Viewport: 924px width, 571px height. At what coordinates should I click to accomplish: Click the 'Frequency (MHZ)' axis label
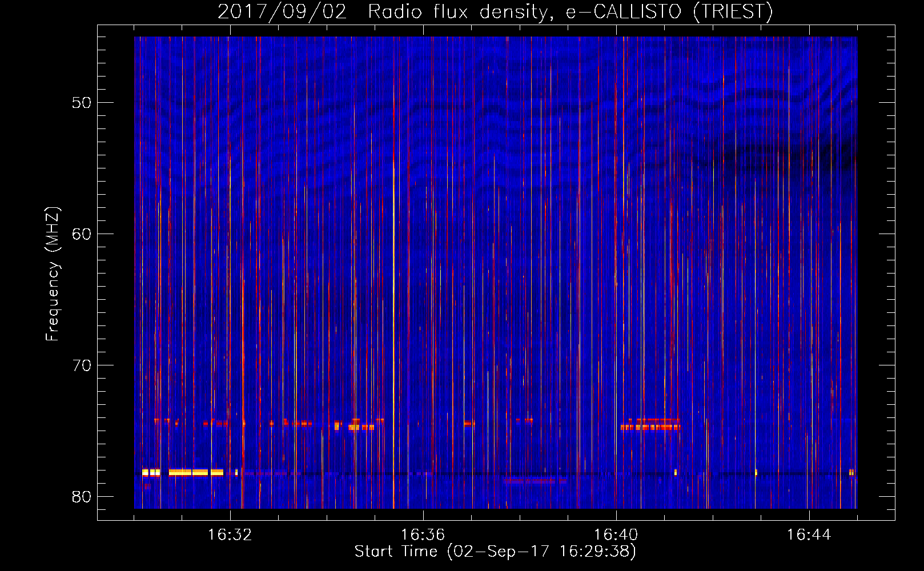click(53, 274)
